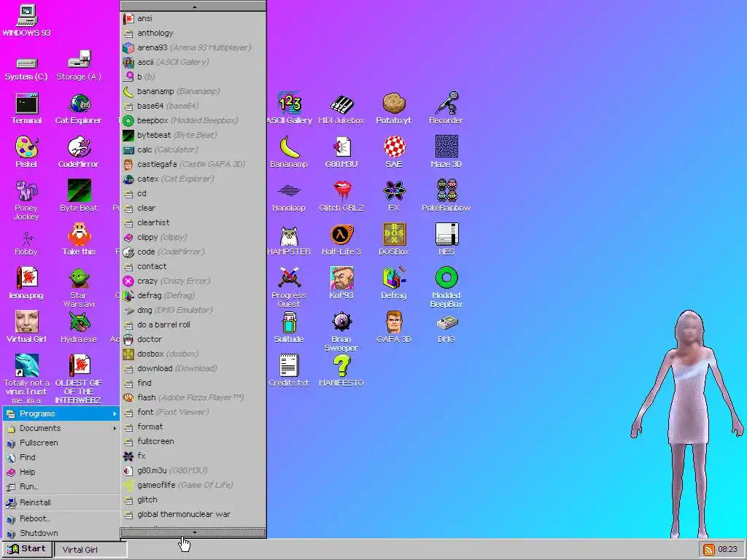Open the NES emulator icon
This screenshot has width=747, height=560.
[x=446, y=240]
